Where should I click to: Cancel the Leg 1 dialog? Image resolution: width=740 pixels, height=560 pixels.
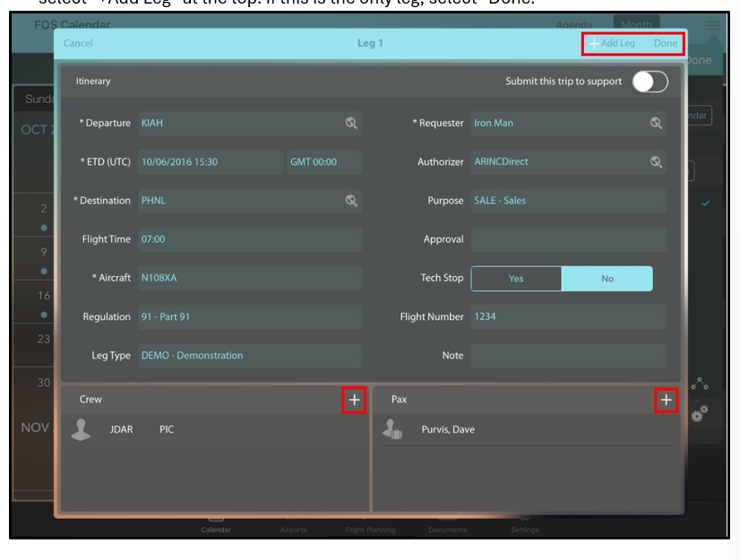coord(78,43)
